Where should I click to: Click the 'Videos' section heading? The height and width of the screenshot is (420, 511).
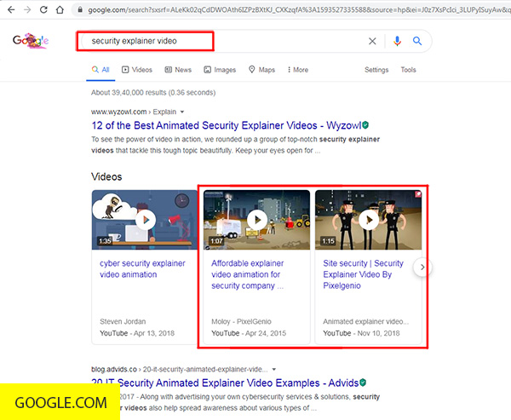(106, 176)
